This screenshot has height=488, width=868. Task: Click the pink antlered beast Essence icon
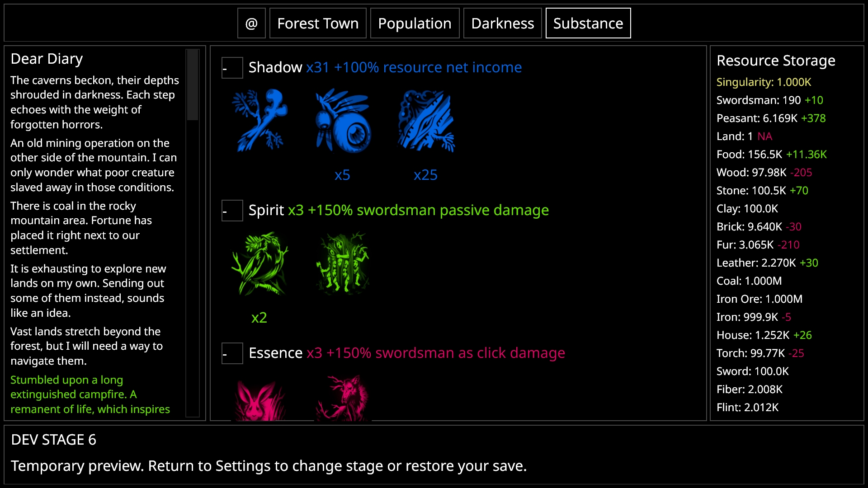tap(342, 398)
